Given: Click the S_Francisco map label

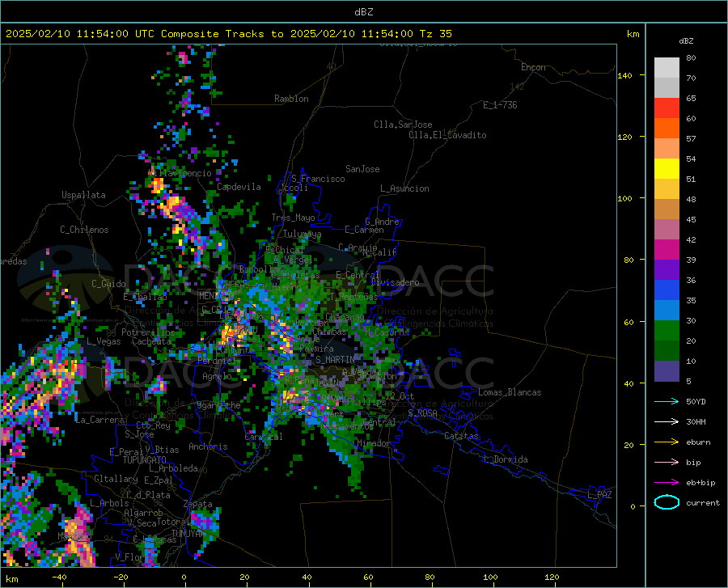Looking at the screenshot, I should [x=318, y=179].
